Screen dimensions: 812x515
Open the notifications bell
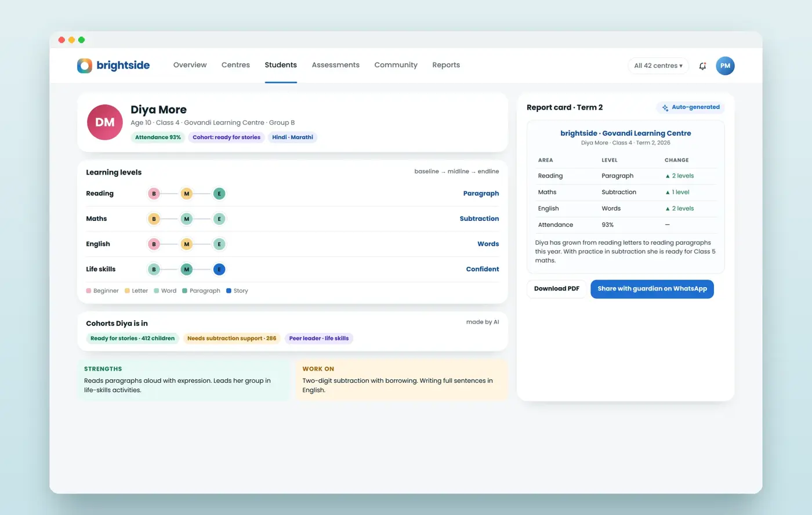click(x=702, y=66)
